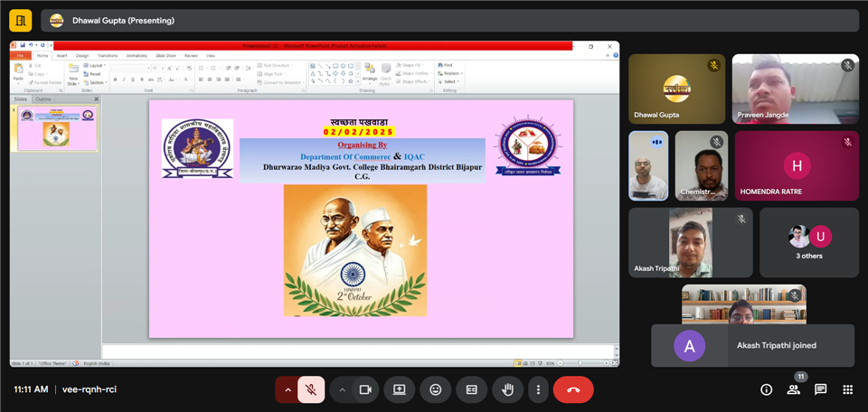
Task: Open the activities grid icon
Action: coord(847,389)
